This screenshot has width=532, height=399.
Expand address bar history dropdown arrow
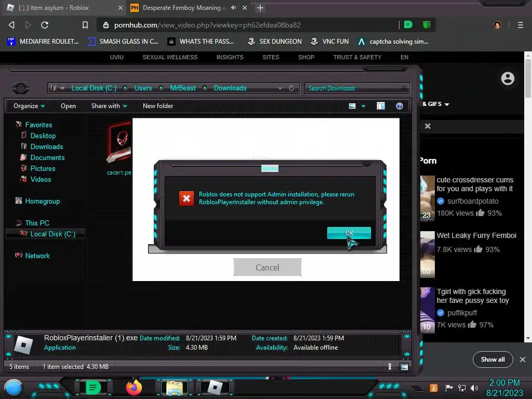280,88
